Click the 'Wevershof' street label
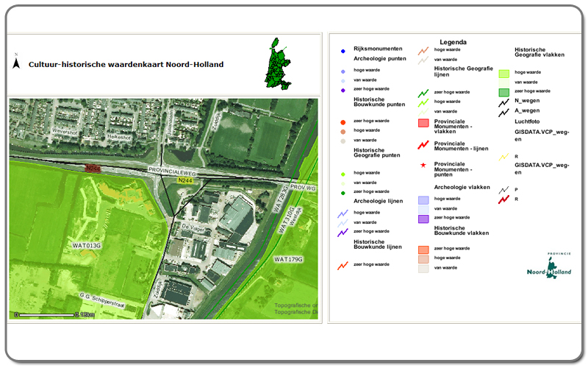Image resolution: width=588 pixels, height=368 pixels. click(65, 132)
